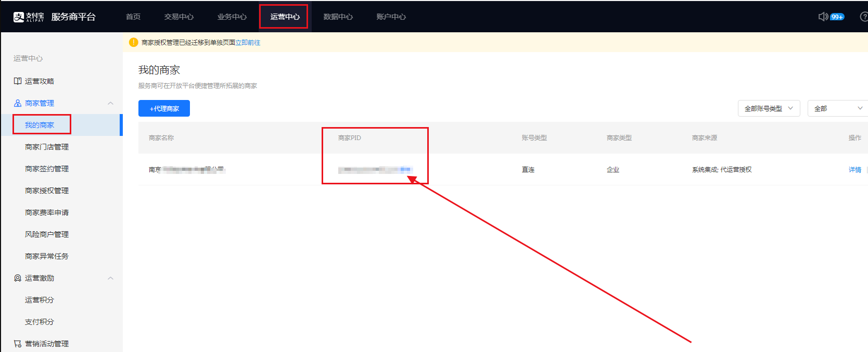The width and height of the screenshot is (868, 352).
Task: Click the 服务商平台 title text
Action: coord(73,17)
